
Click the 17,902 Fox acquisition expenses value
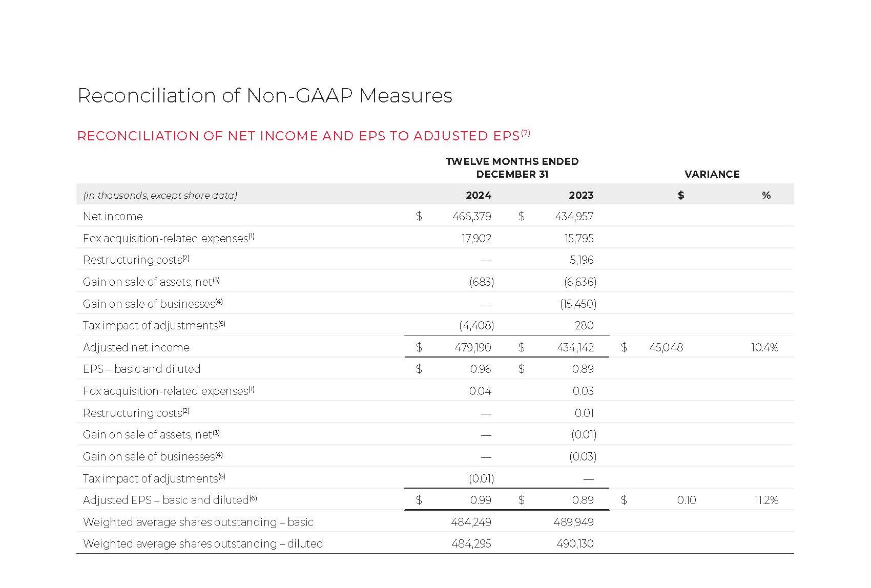tap(476, 239)
